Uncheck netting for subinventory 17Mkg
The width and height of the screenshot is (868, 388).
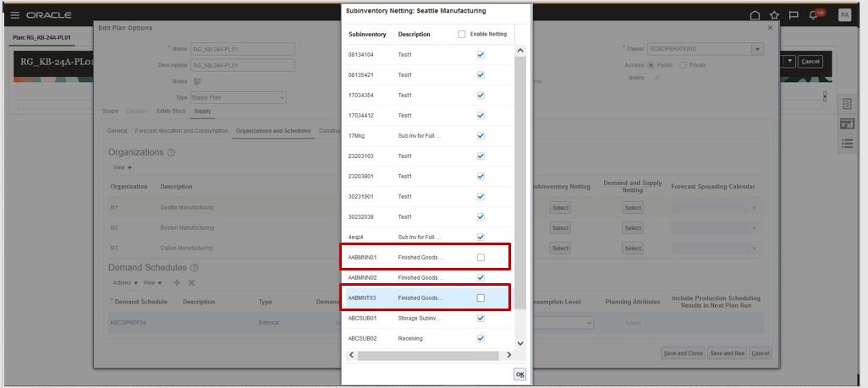(x=481, y=135)
